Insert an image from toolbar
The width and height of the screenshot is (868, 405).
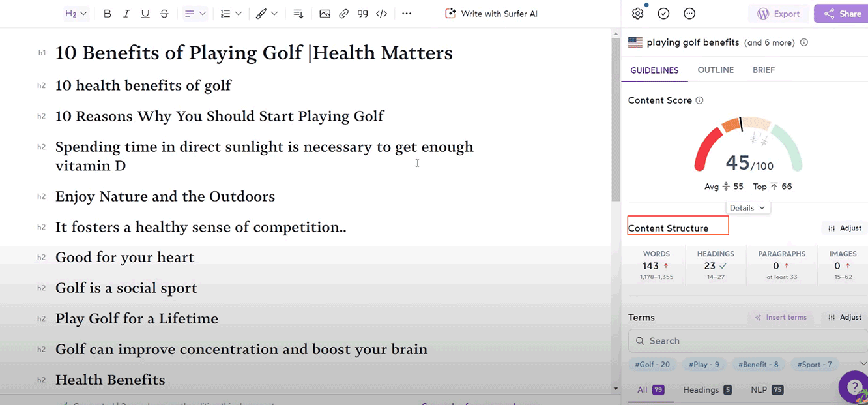[x=325, y=14]
